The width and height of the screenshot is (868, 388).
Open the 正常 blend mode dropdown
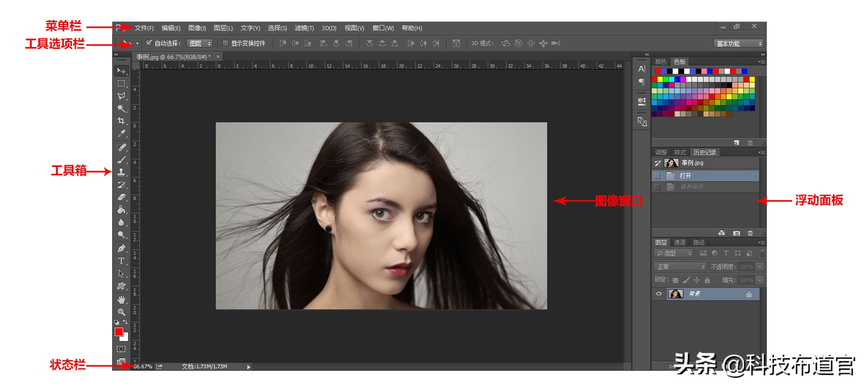point(680,267)
